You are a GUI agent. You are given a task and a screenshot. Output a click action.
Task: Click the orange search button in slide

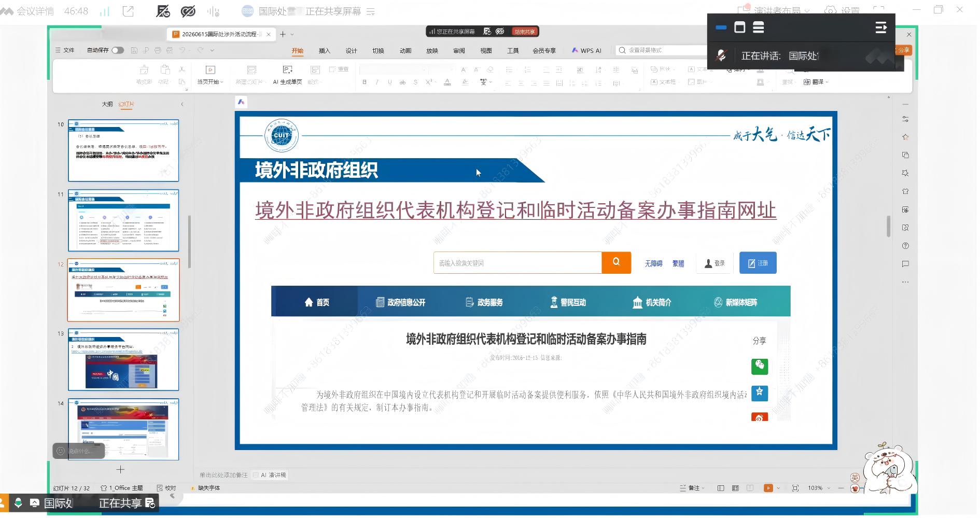click(616, 262)
